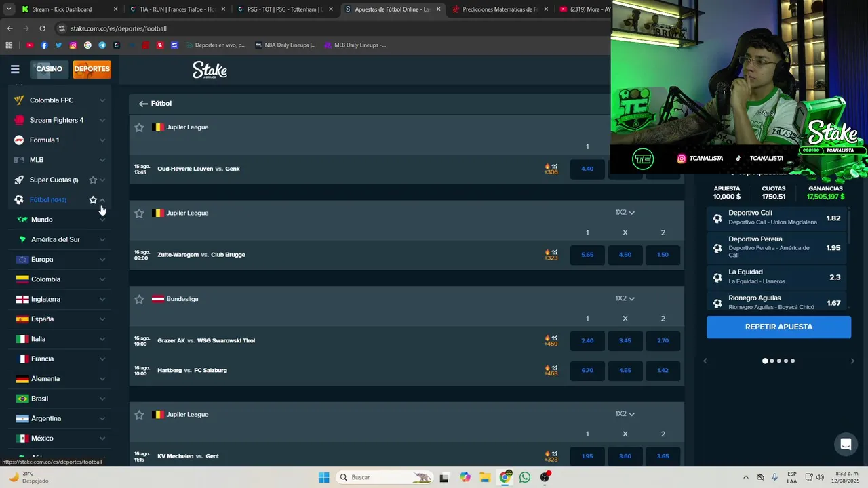868x488 pixels.
Task: Expand América del Sur submenu
Action: [x=102, y=240]
